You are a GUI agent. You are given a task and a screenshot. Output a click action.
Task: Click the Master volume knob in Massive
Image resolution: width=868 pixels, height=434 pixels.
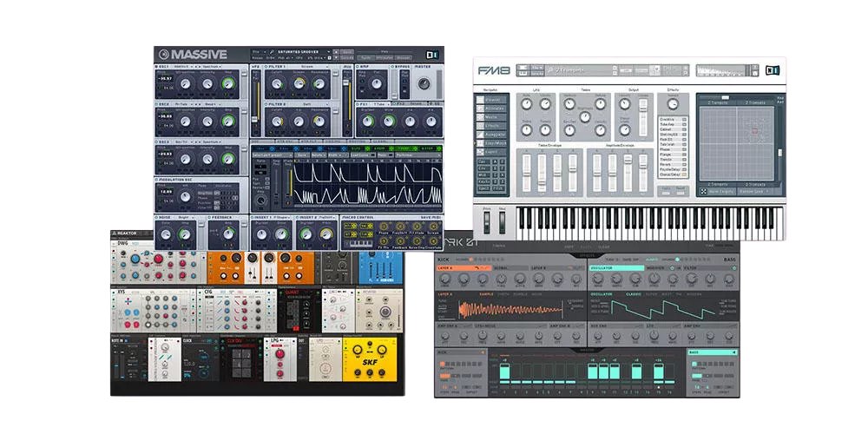(424, 83)
